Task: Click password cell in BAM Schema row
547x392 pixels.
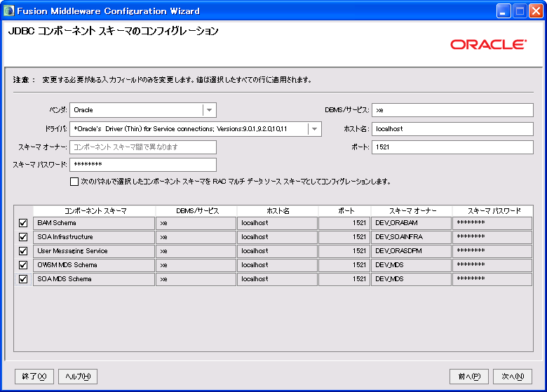Action: click(492, 223)
